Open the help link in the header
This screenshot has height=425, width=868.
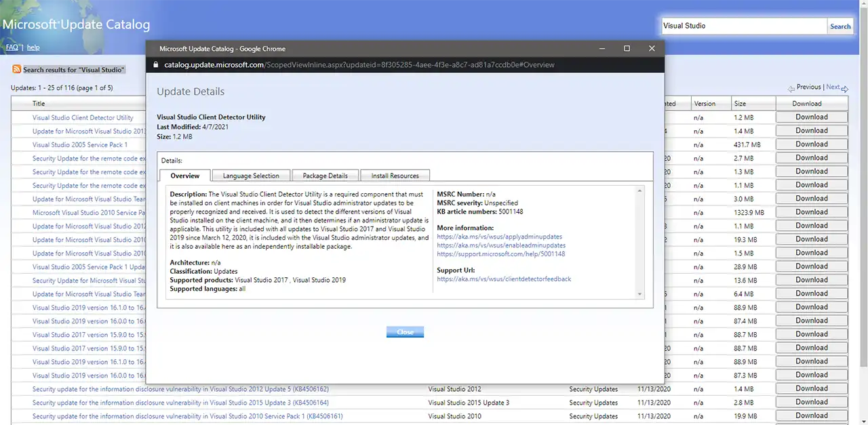click(33, 47)
